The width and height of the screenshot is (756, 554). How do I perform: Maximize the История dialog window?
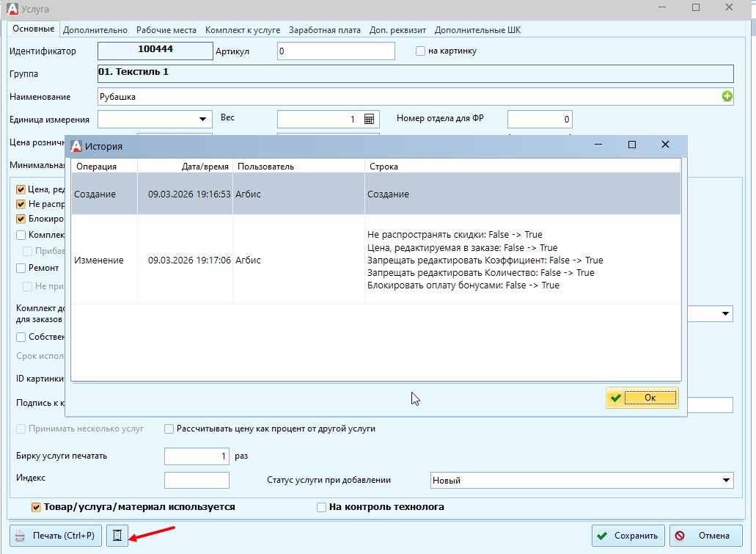click(x=632, y=145)
